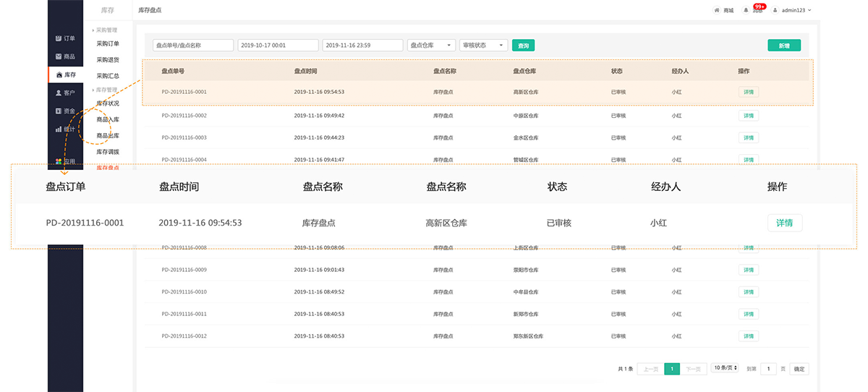
Task: Click the 盘点单号/盘点名称 search field
Action: (192, 45)
